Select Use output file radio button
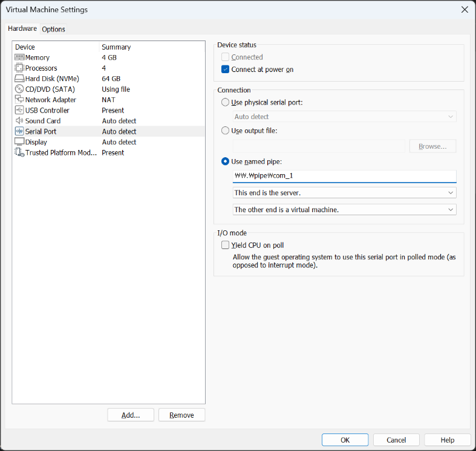476x451 pixels. tap(226, 131)
